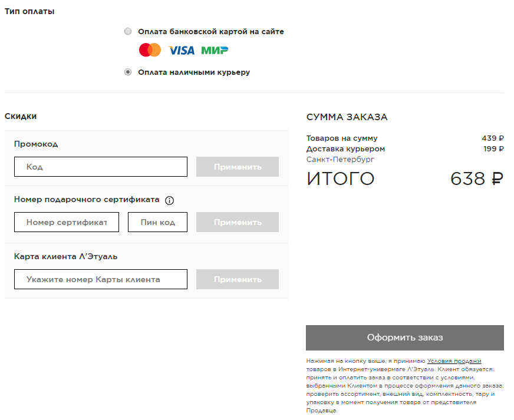Click the client card number field
The image size is (514, 420).
[101, 279]
